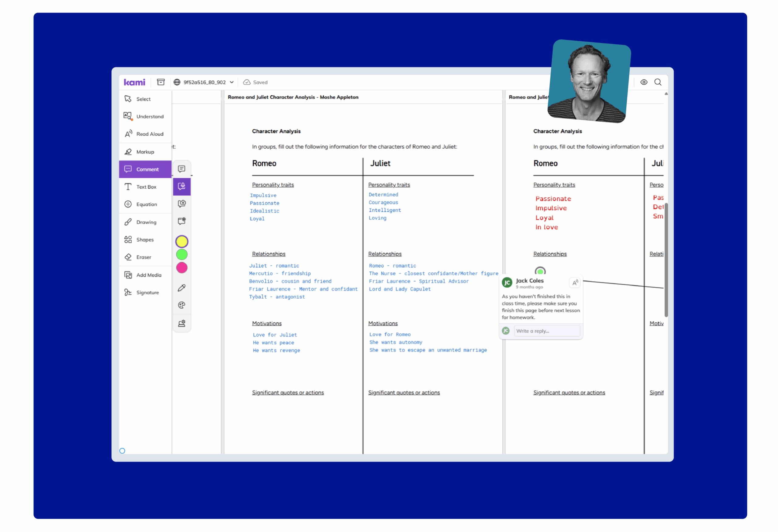Click the red 'In love' annotation
The height and width of the screenshot is (532, 778).
click(x=546, y=227)
